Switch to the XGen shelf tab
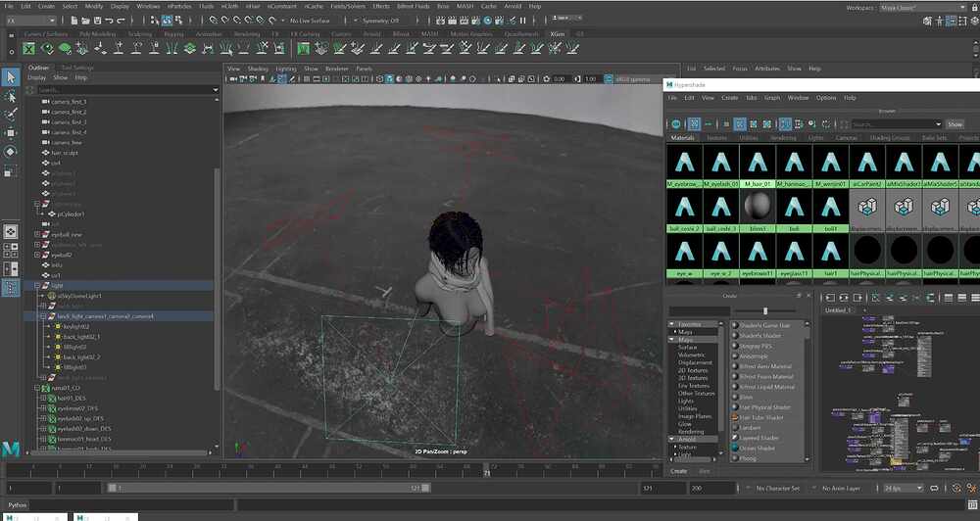This screenshot has height=521, width=980. click(557, 34)
